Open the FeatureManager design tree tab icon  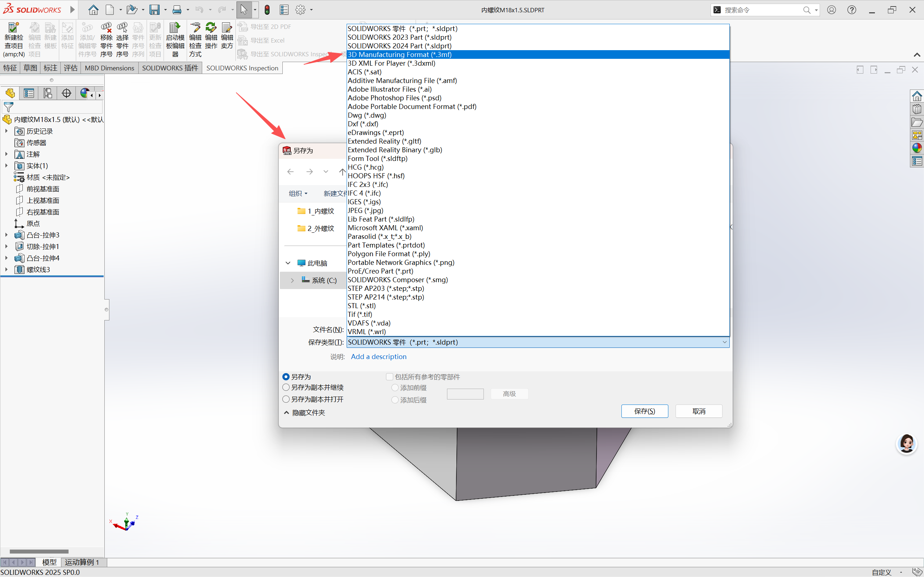pyautogui.click(x=10, y=93)
